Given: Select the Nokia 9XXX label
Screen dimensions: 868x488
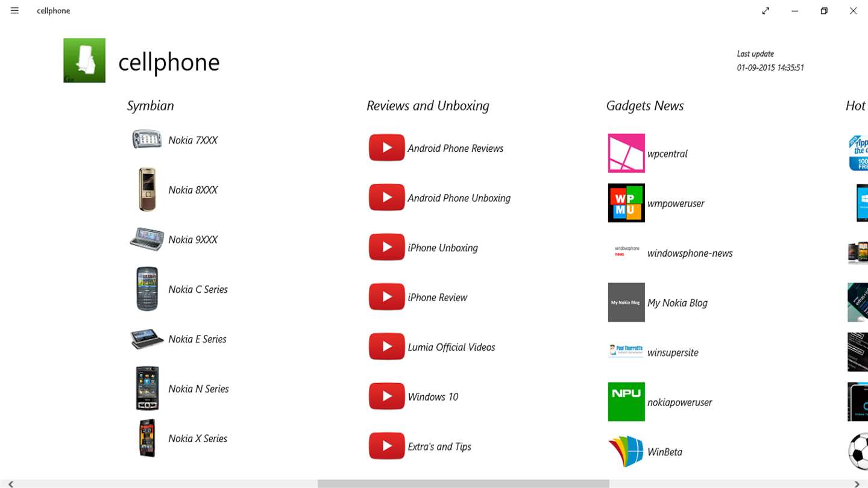Looking at the screenshot, I should (x=193, y=240).
